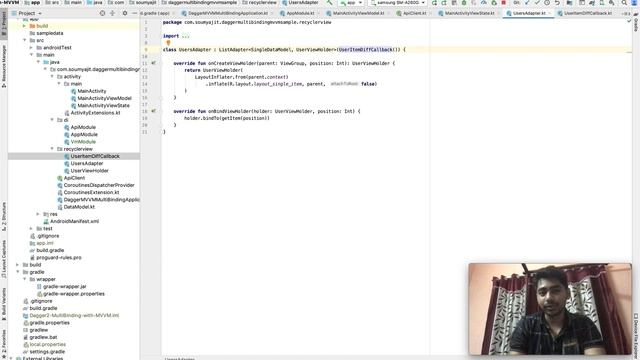Collapse the recyclerview package in tree
This screenshot has width=640, height=360.
click(x=52, y=149)
